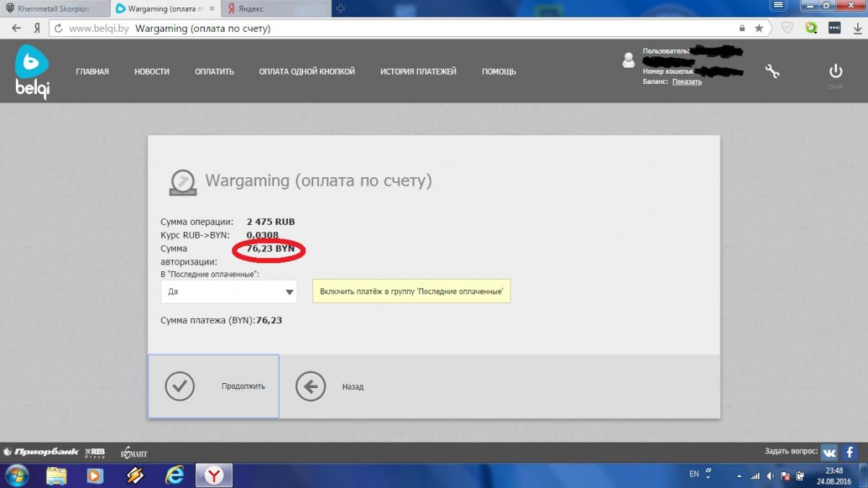Open ИСТОРИЯ ПЛАТЕЖЕЙ menu item
The image size is (868, 488).
click(x=418, y=72)
